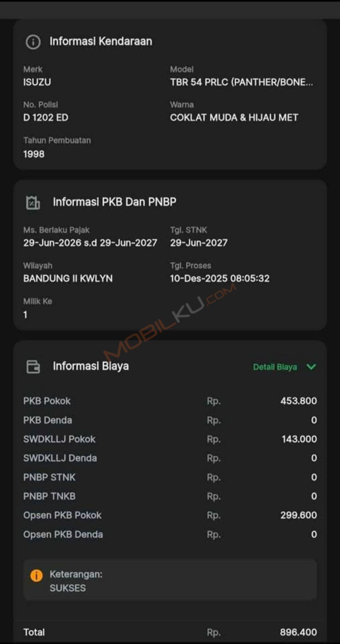This screenshot has height=644, width=340.
Task: Click the Tgl. Proses date value
Action: (219, 279)
